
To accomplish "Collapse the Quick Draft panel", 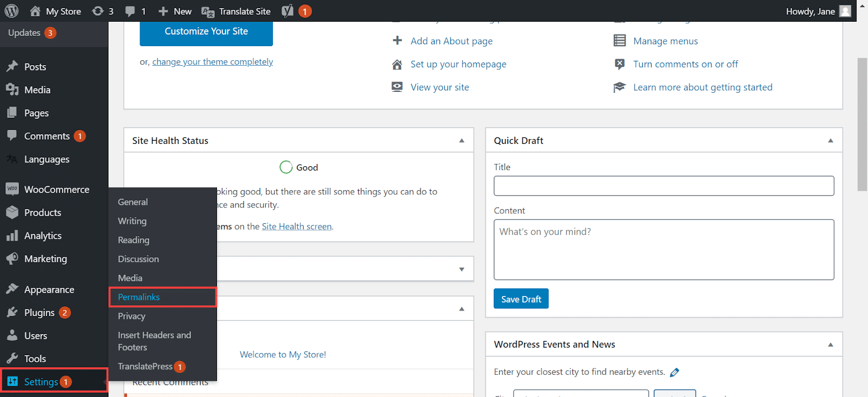I will (x=831, y=141).
